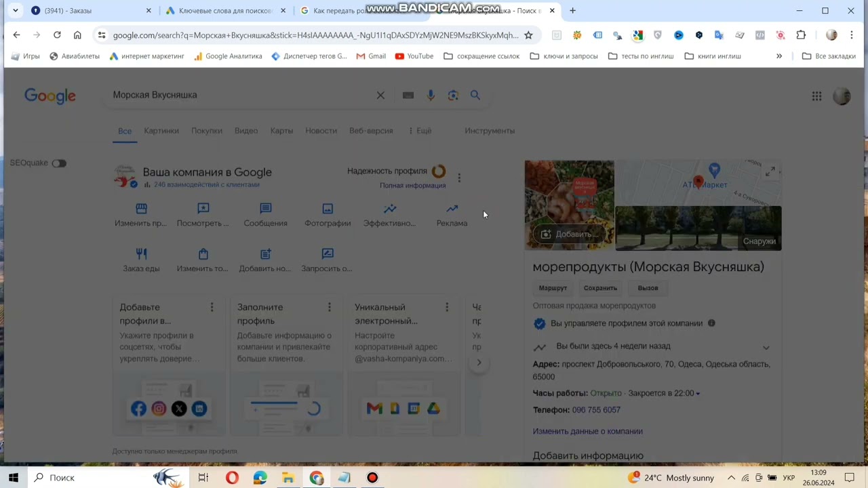Image resolution: width=868 pixels, height=488 pixels.
Task: Click the Сохранить button
Action: point(600,288)
